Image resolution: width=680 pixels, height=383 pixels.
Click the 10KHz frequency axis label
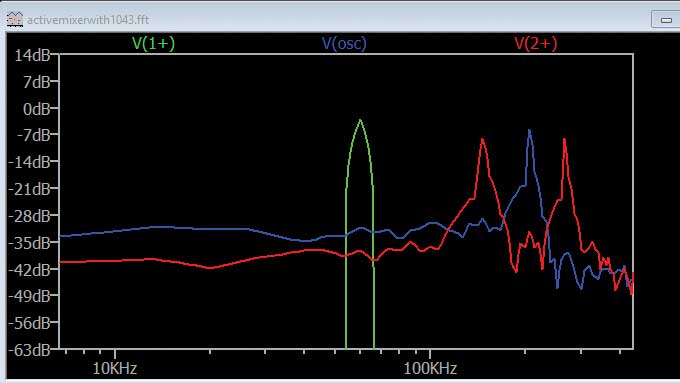pos(115,369)
